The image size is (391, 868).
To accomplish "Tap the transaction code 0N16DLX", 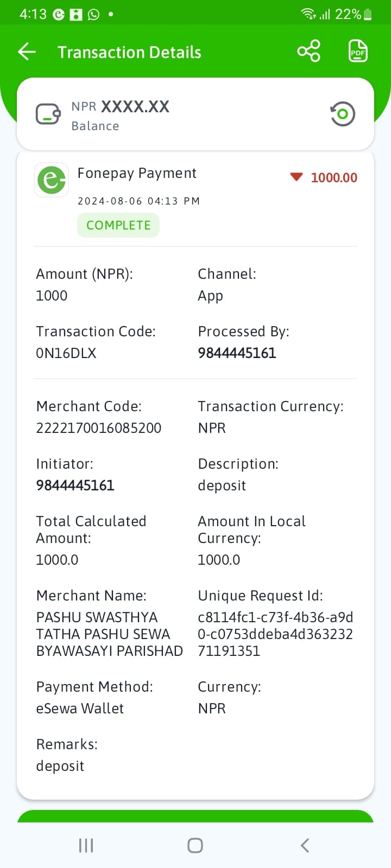I will point(66,353).
